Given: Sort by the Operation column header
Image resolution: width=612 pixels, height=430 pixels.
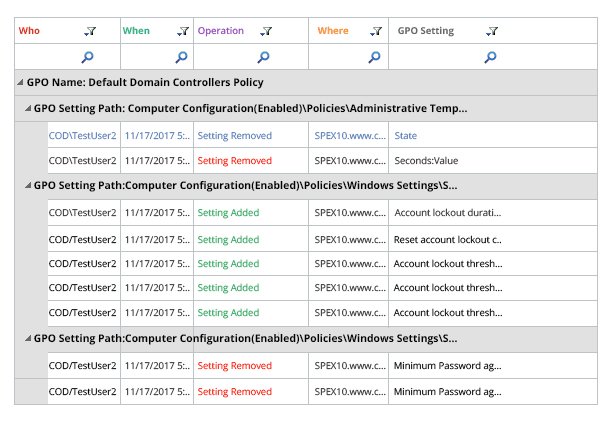Looking at the screenshot, I should click(221, 31).
